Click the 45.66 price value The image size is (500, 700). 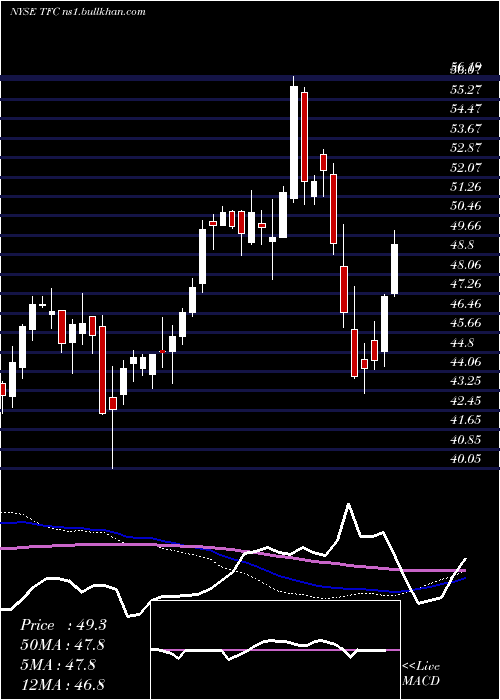[466, 323]
